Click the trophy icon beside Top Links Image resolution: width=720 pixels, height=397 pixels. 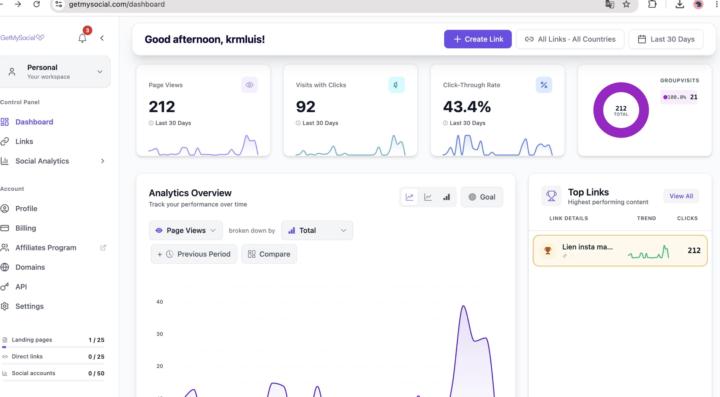(x=551, y=196)
